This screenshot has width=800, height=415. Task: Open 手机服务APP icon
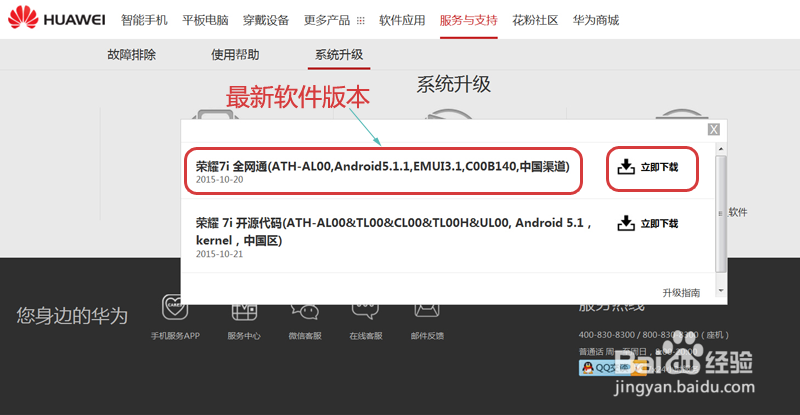point(174,307)
